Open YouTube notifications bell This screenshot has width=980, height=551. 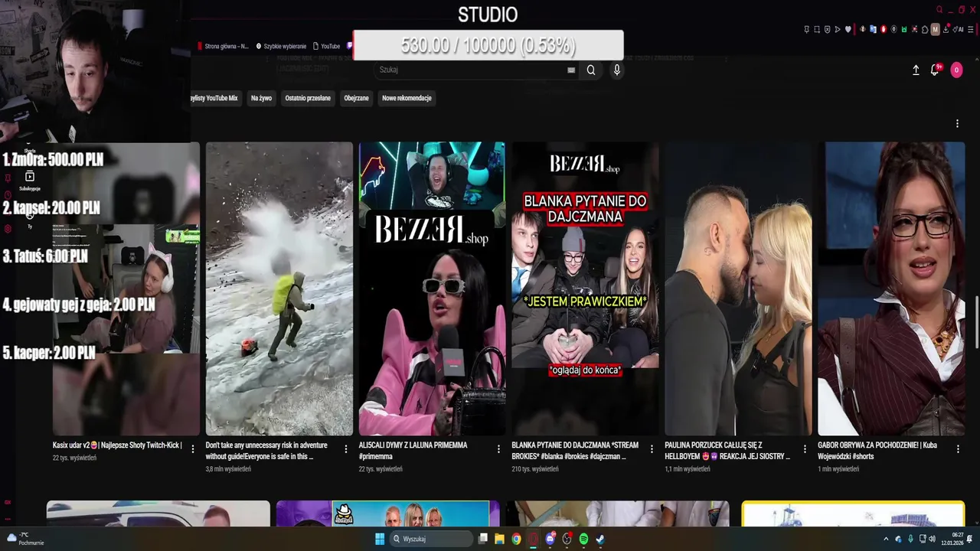935,70
